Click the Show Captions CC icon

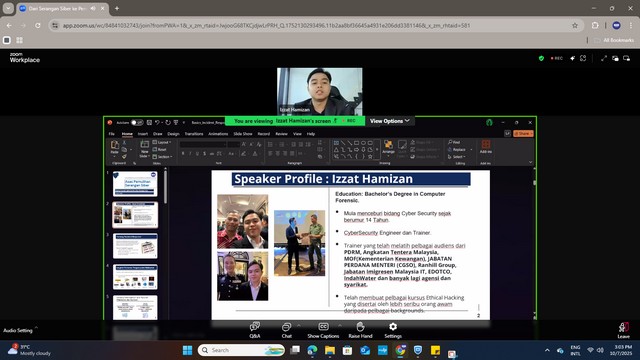coord(323,327)
